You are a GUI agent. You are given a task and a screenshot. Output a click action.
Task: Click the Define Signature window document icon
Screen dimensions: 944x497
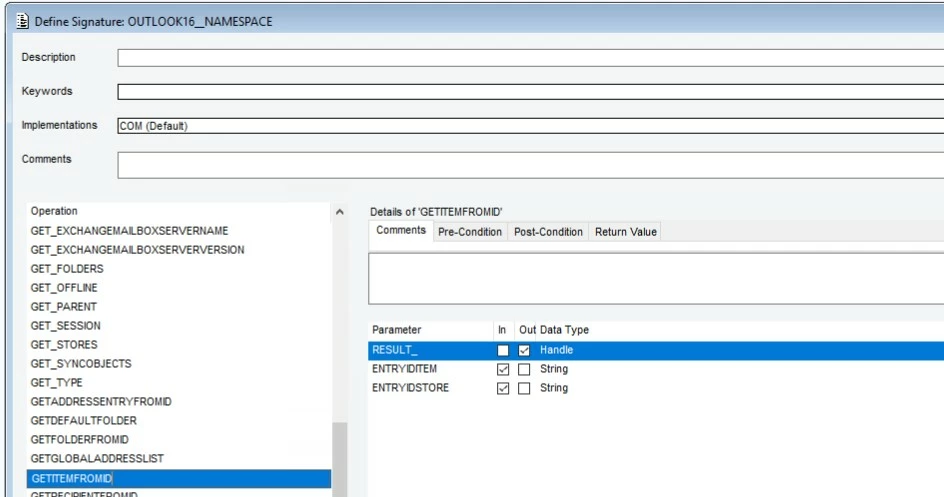(x=22, y=21)
